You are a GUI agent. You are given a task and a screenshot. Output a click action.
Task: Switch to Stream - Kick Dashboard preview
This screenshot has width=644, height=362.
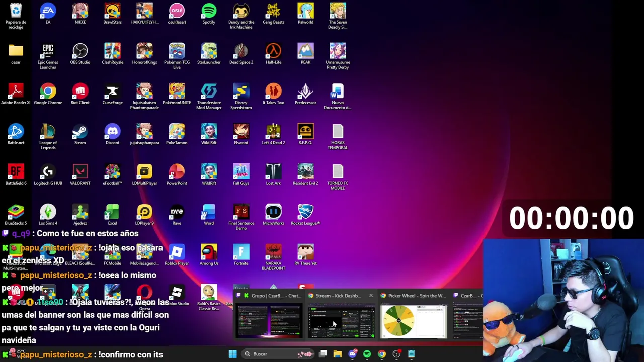(x=341, y=315)
